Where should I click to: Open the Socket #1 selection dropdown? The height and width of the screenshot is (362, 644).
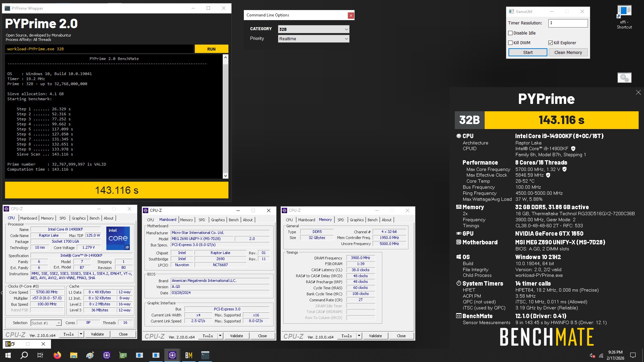pyautogui.click(x=46, y=323)
